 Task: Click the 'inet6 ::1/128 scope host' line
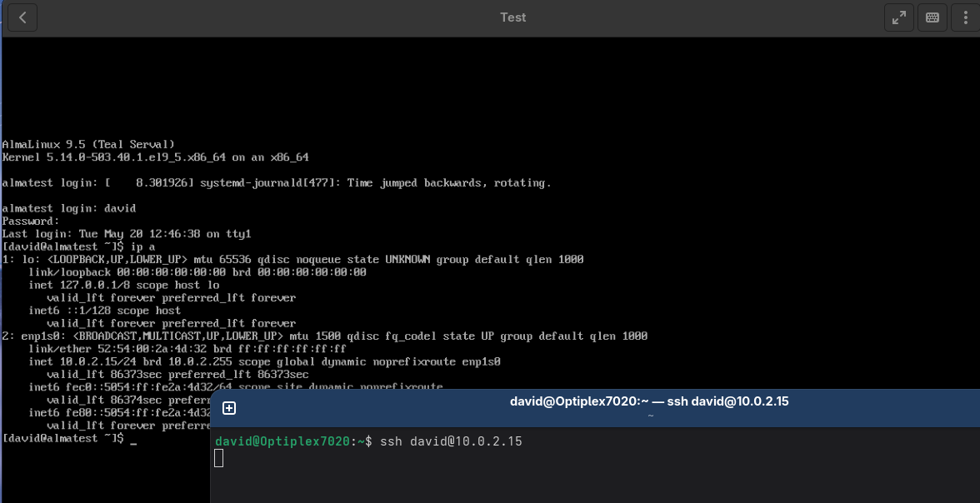coord(104,311)
